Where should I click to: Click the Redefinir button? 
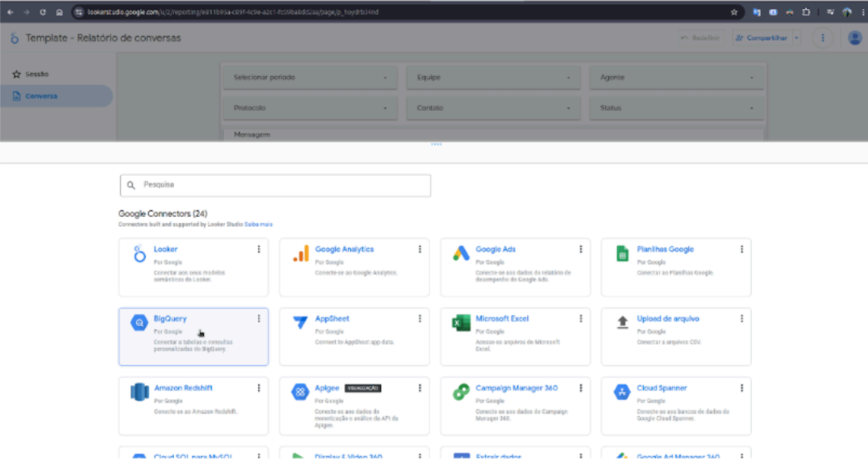[x=700, y=38]
